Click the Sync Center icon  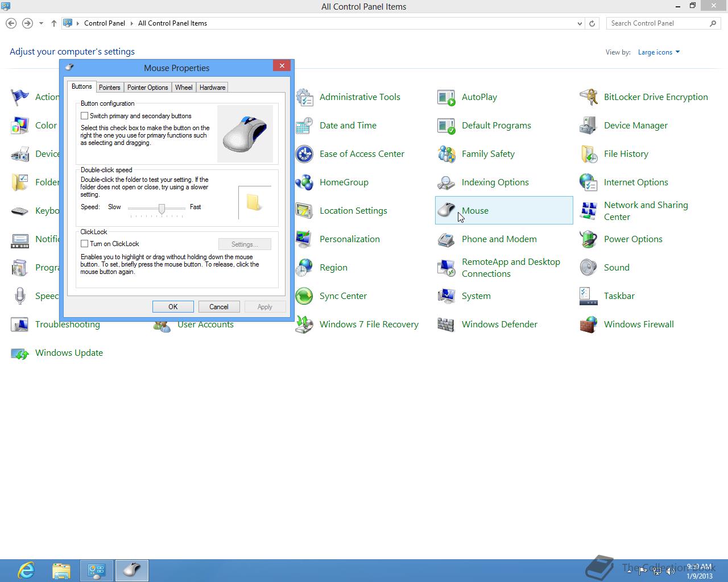click(x=304, y=296)
